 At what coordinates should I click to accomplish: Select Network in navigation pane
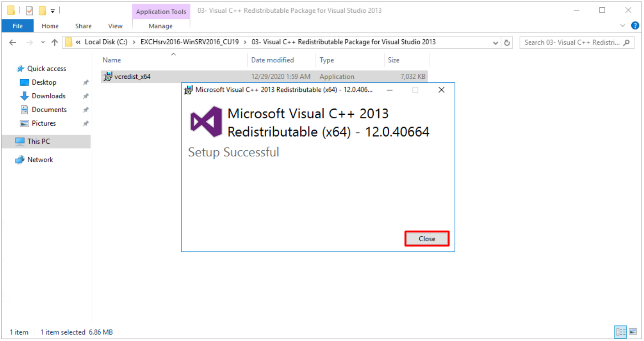[x=40, y=160]
